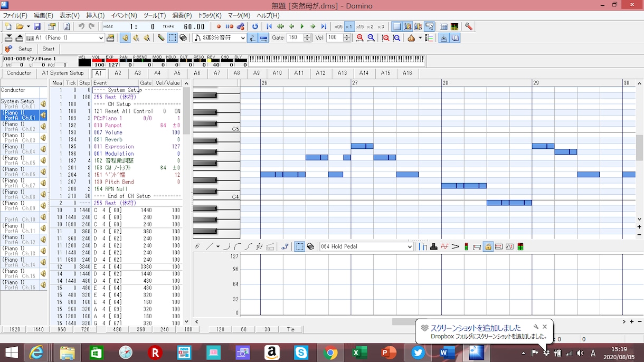Play the song from the current position
The image size is (644, 362).
(302, 26)
